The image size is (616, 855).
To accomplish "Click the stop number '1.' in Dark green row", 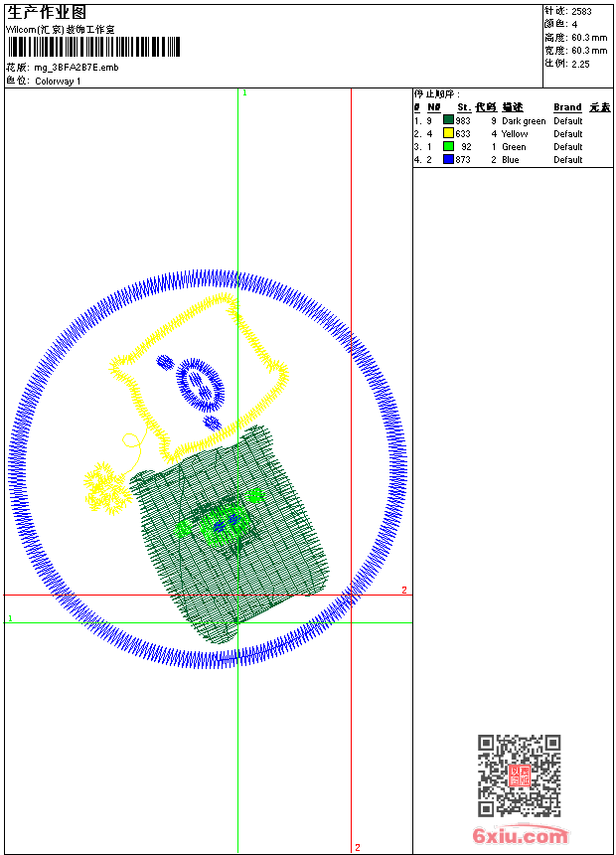I will [x=417, y=121].
